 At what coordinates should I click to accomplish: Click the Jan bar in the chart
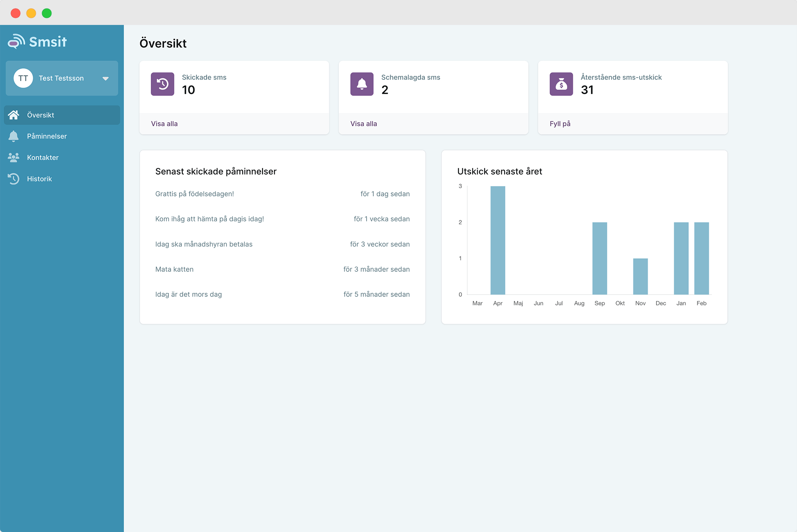681,258
